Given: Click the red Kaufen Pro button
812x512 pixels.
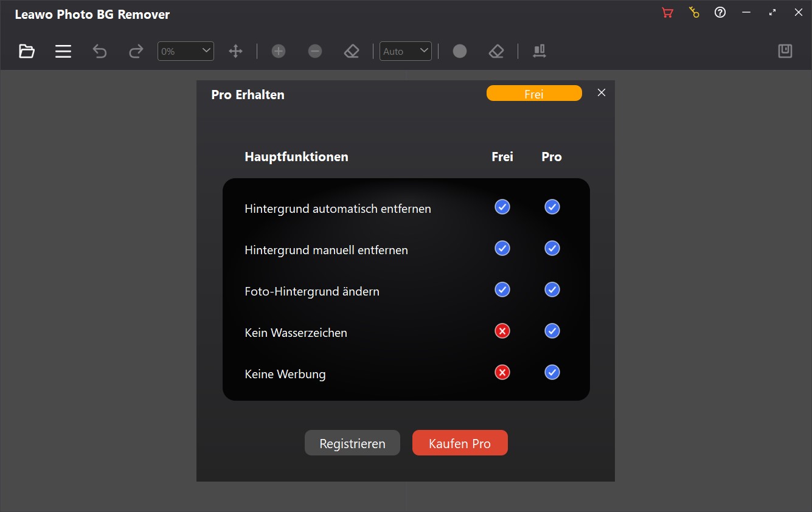Looking at the screenshot, I should coord(460,443).
